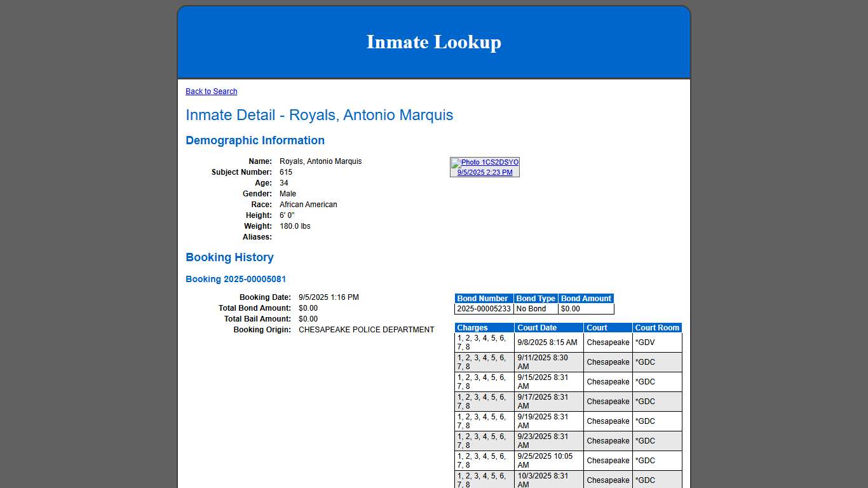
Task: Select the Bond Type column header
Action: 536,298
